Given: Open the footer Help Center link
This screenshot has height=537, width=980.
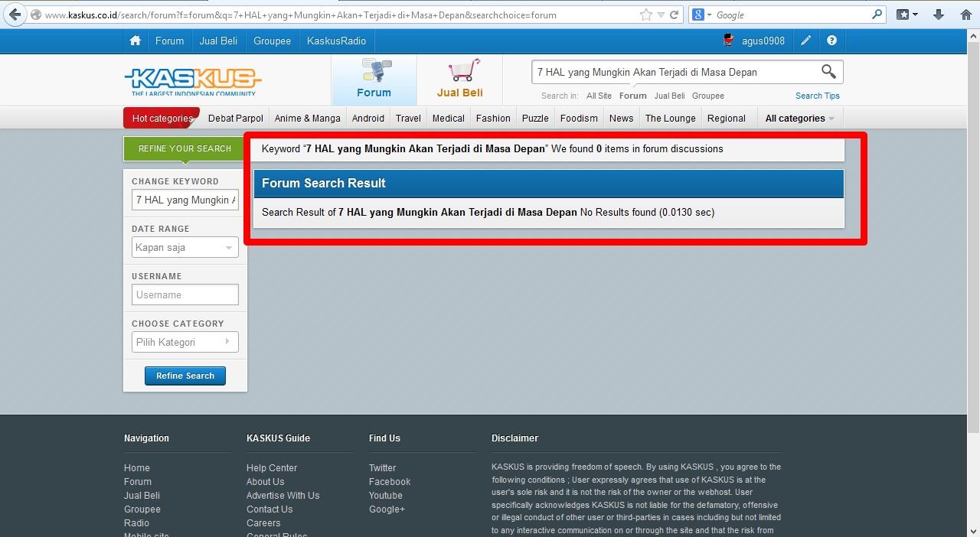Looking at the screenshot, I should tap(271, 468).
